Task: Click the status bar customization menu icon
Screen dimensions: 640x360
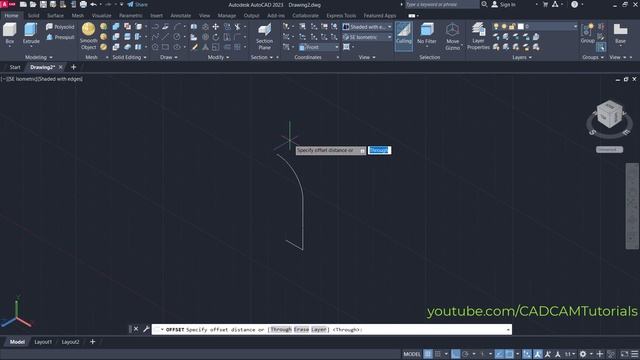Action: pos(634,354)
